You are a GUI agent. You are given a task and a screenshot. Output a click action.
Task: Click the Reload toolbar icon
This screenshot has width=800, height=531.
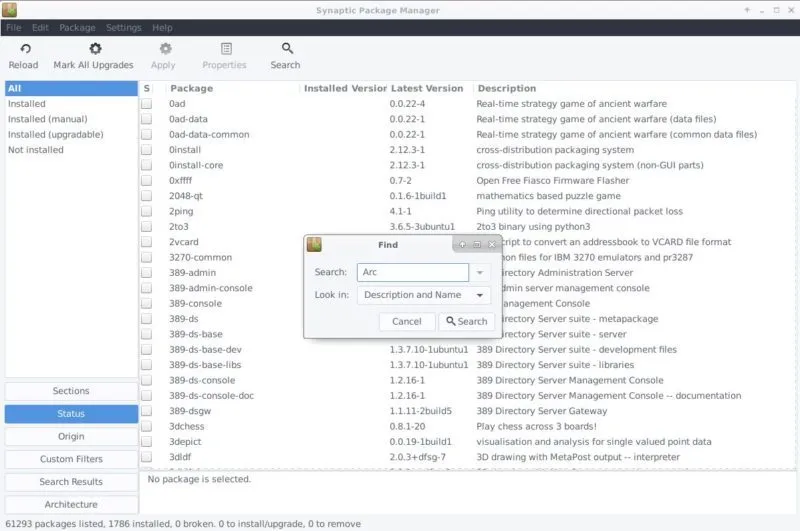pyautogui.click(x=23, y=49)
